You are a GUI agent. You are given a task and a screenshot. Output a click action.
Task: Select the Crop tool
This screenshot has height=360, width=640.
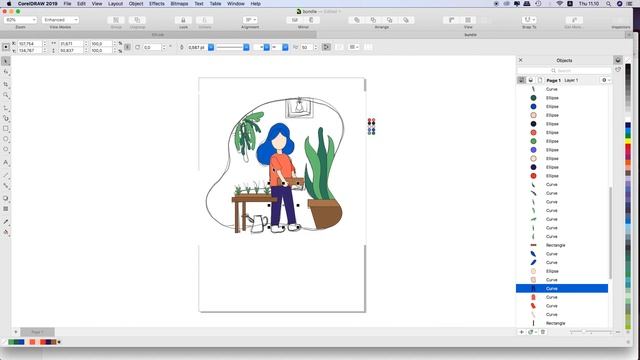coord(6,84)
